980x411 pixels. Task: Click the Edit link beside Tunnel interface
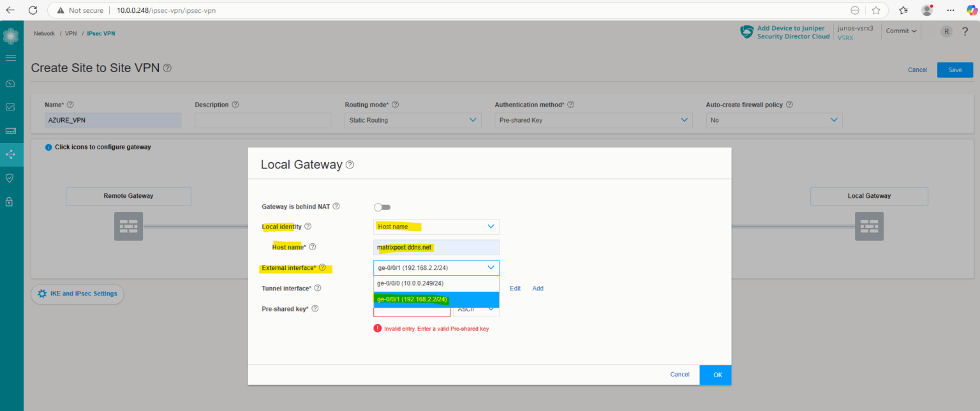coord(515,288)
